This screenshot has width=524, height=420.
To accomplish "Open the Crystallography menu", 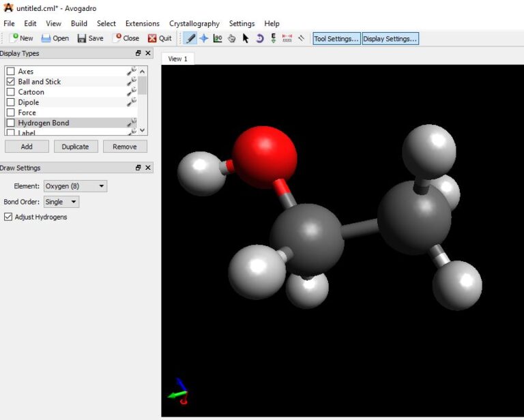I will [194, 23].
